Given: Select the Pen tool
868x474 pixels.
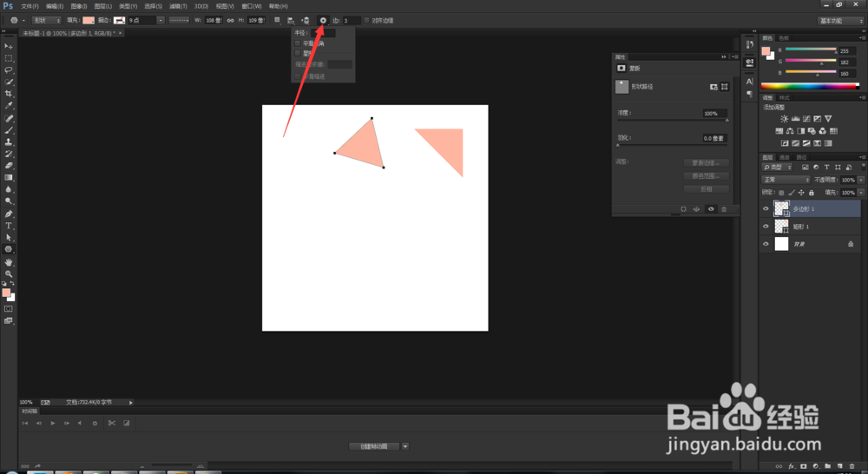Looking at the screenshot, I should pyautogui.click(x=9, y=214).
